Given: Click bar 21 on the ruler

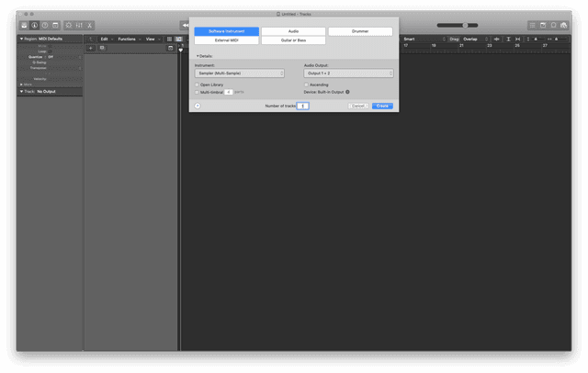Looking at the screenshot, I should (461, 46).
